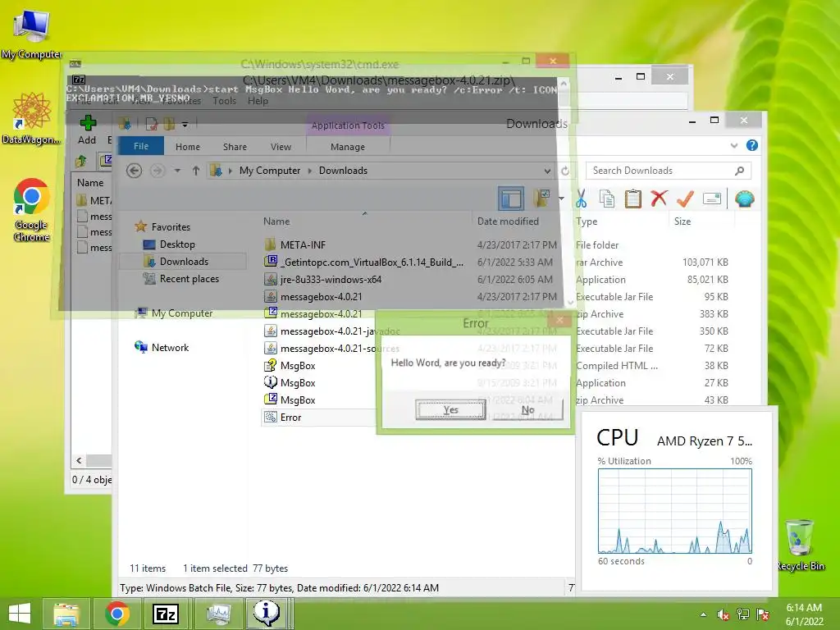Click New folder icon in quick access toolbar
Image resolution: width=840 pixels, height=630 pixels.
[x=169, y=125]
